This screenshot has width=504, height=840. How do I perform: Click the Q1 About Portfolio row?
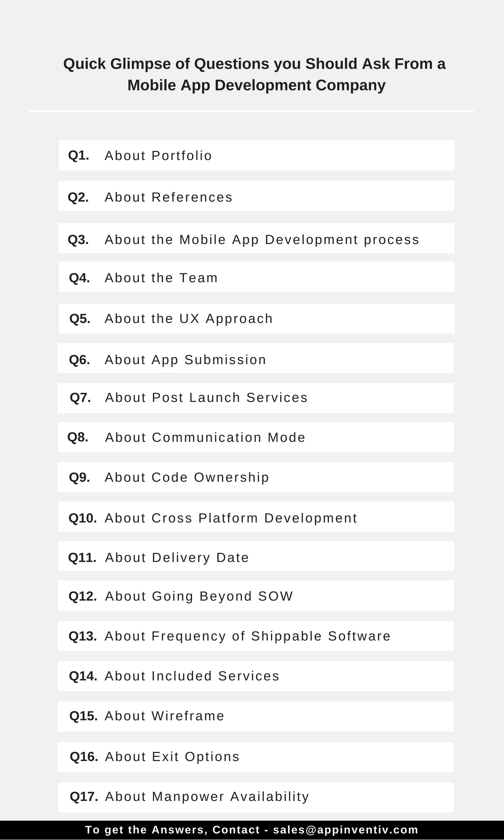click(x=256, y=155)
